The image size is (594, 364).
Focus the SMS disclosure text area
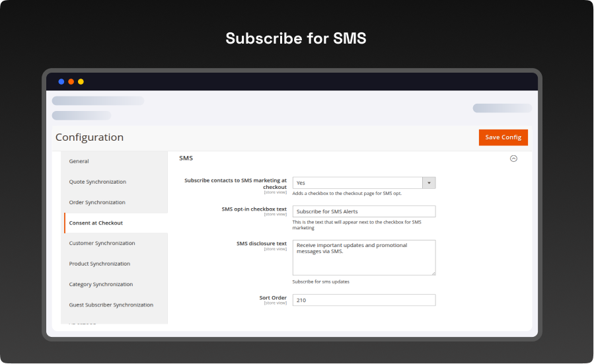[363, 257]
